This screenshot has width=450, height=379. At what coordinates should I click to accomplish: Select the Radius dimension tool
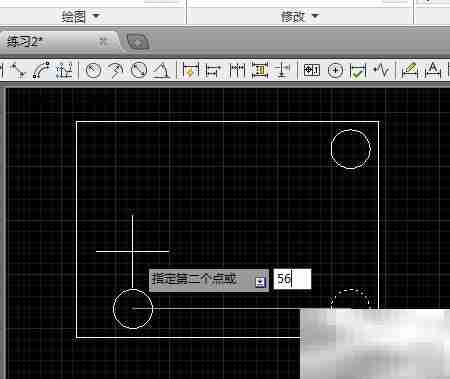click(93, 70)
